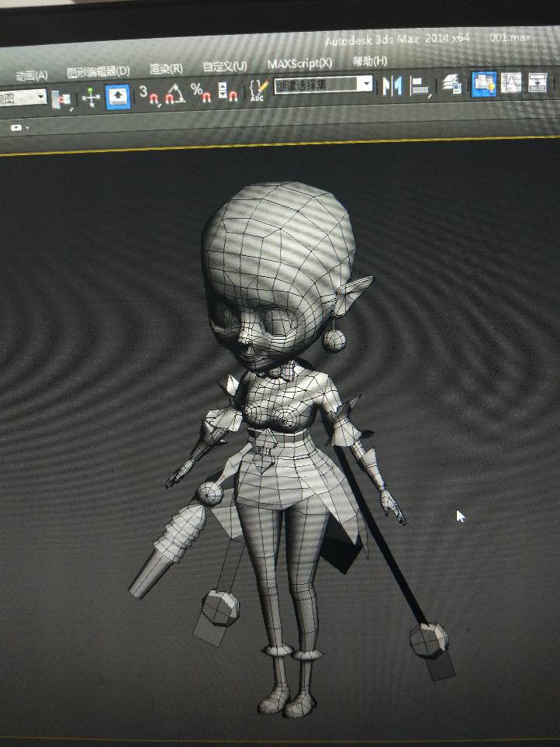This screenshot has height=747, width=560.
Task: Open the 渲染(R) menu
Action: pyautogui.click(x=166, y=68)
